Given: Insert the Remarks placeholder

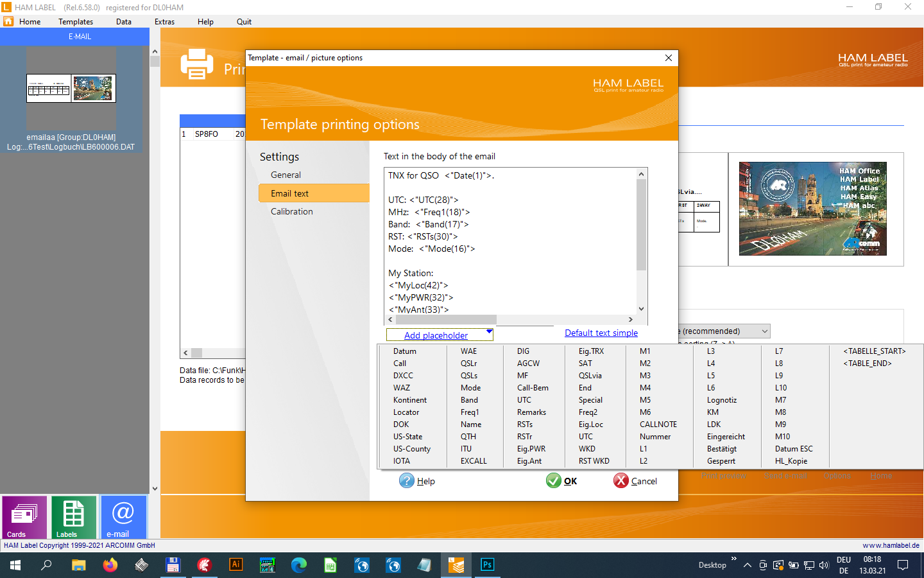Looking at the screenshot, I should coord(531,412).
